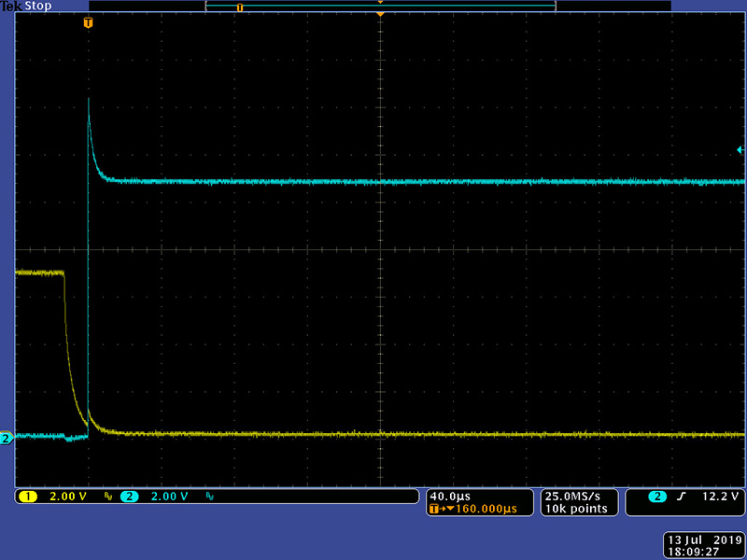The image size is (747, 560).
Task: Click the rising edge trigger slope icon
Action: point(684,497)
